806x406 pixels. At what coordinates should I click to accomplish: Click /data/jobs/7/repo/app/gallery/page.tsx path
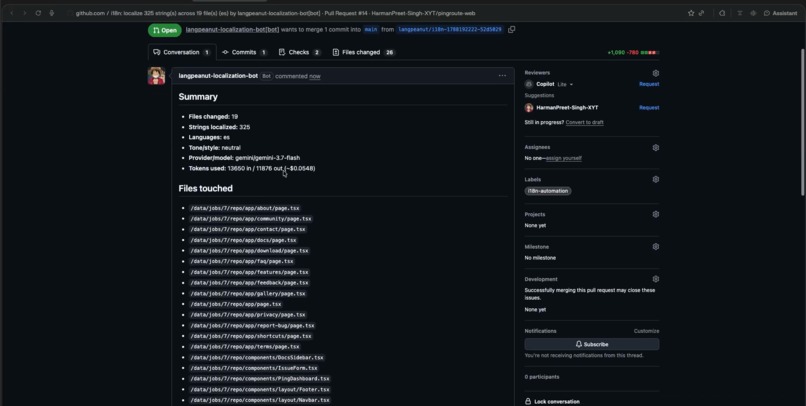pyautogui.click(x=248, y=293)
